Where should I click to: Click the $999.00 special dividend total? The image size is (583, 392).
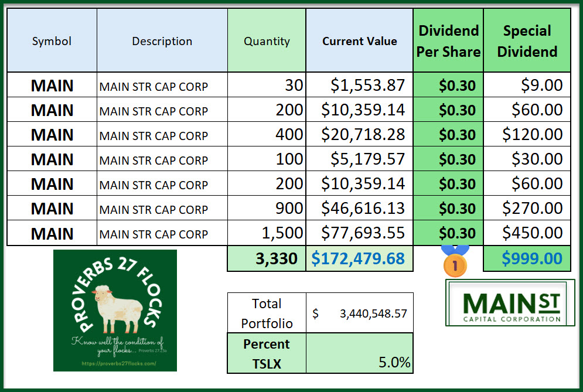tap(527, 258)
